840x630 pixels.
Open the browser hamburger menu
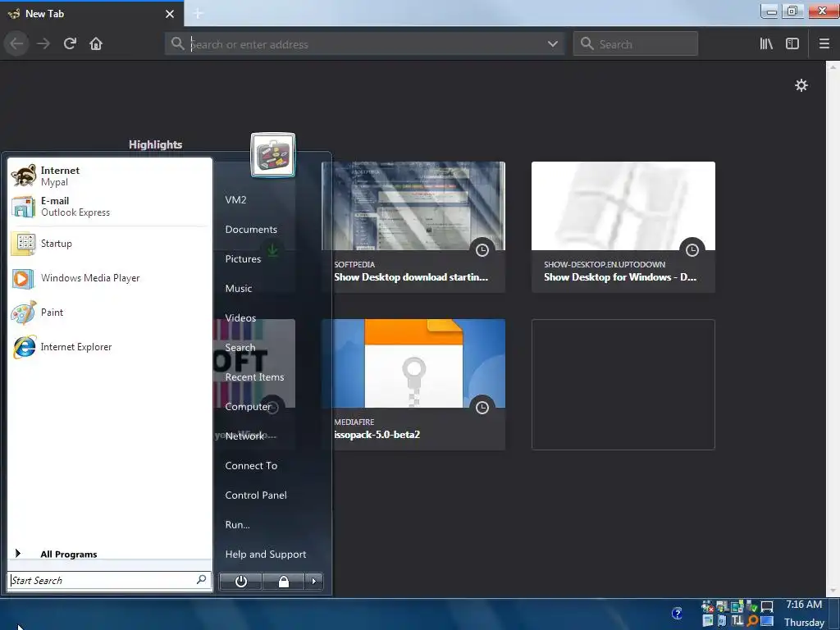[x=824, y=44]
